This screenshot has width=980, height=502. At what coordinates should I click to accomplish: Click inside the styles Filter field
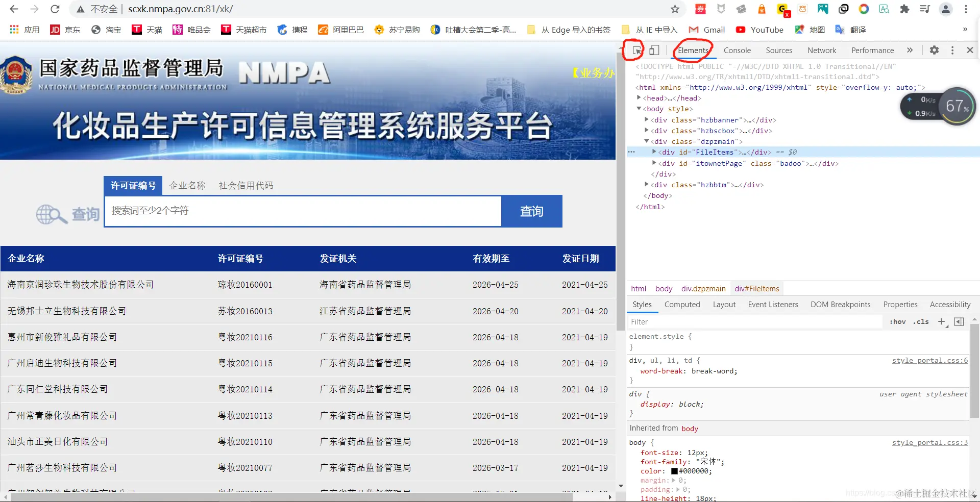click(715, 322)
